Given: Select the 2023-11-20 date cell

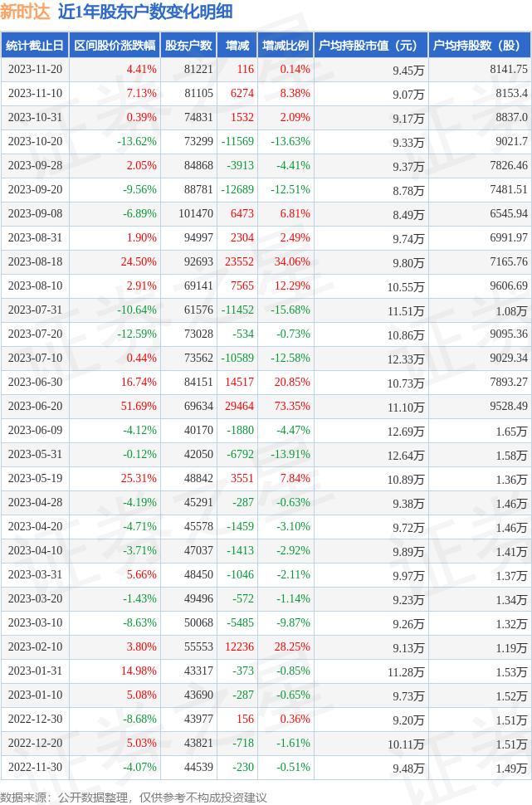Looking at the screenshot, I should pos(35,70).
